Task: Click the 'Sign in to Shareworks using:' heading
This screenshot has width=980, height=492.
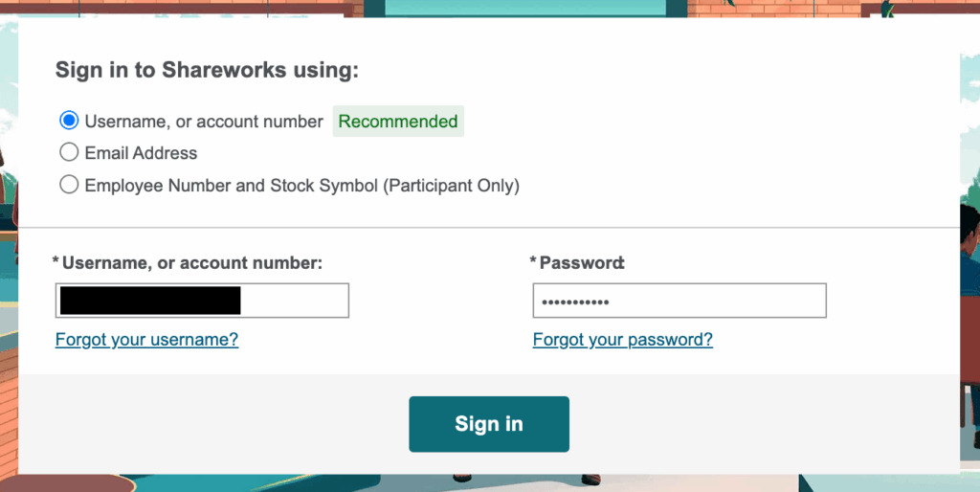Action: point(207,70)
